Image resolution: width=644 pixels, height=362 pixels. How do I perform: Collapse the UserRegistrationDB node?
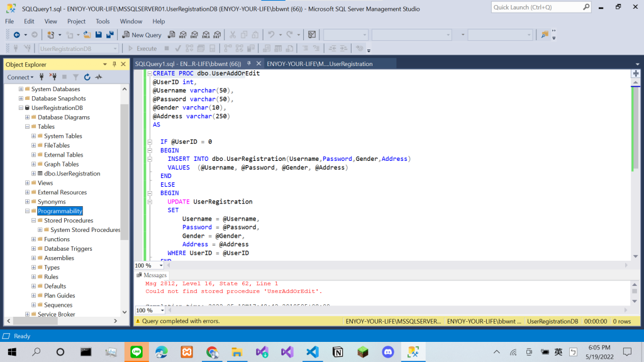tap(21, 107)
